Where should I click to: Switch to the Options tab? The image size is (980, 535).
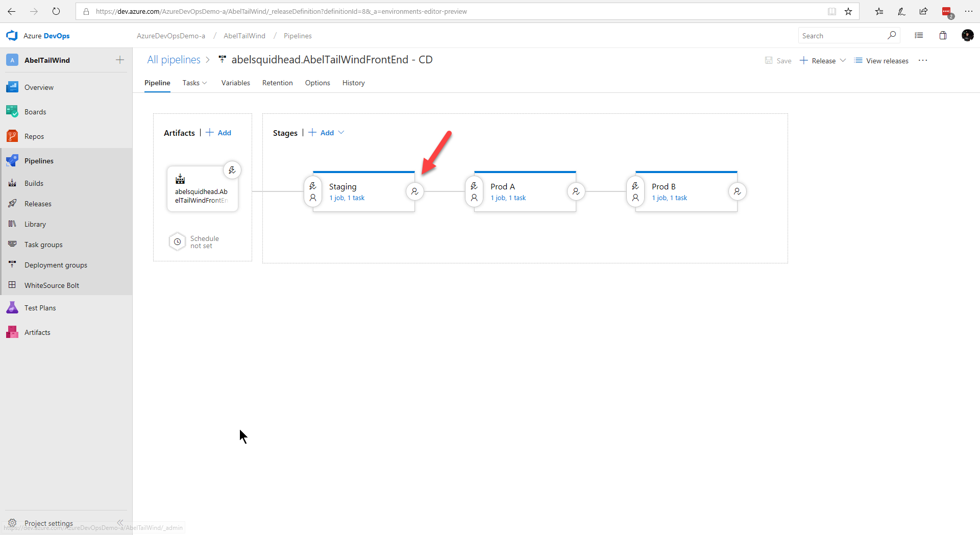317,83
